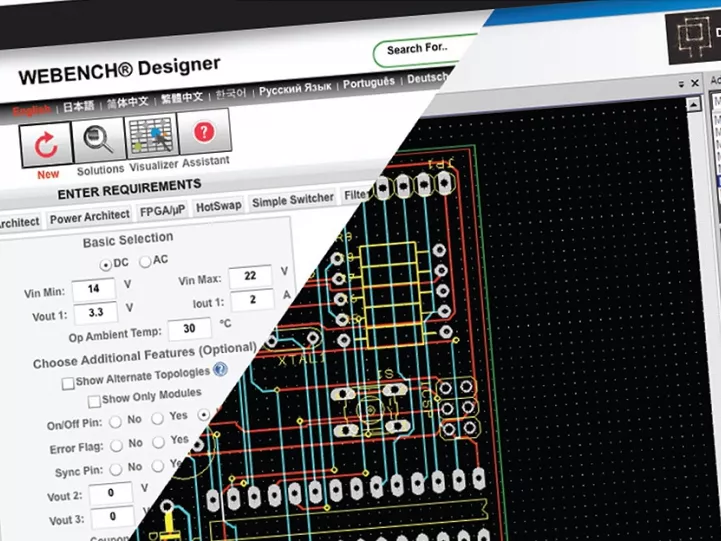This screenshot has width=721, height=541.
Task: Select the AC radio button
Action: coord(145,262)
